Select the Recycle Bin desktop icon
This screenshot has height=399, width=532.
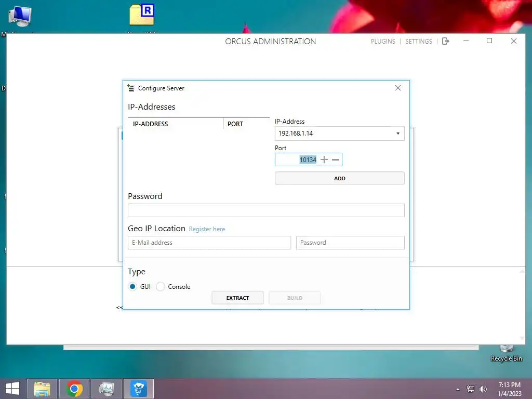[x=506, y=353]
